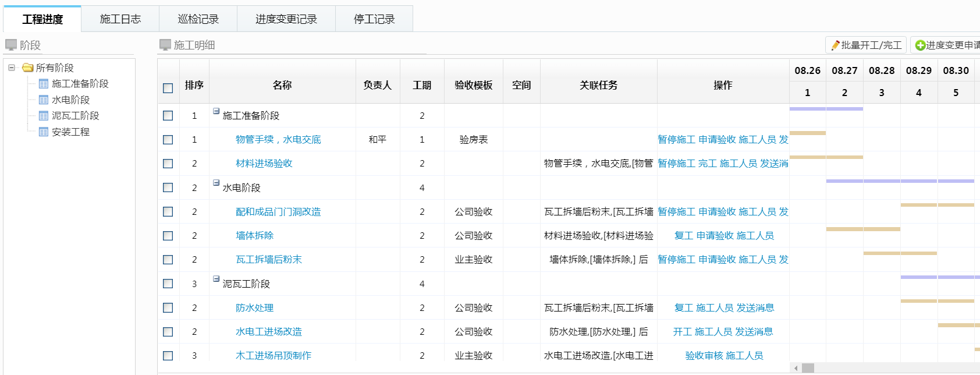Screen dimensions: 980x375
Task: Open the 物管手续，水电交底 task link
Action: click(x=278, y=139)
